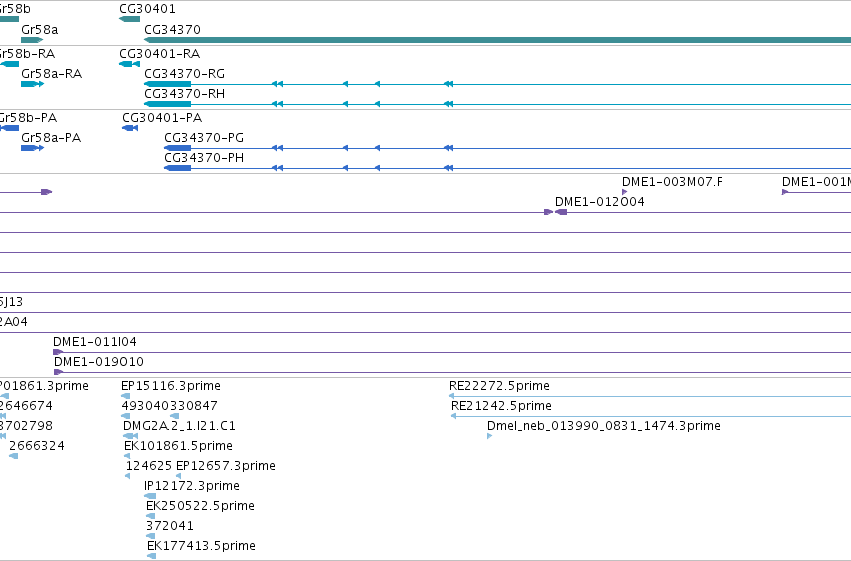This screenshot has height=561, width=851.
Task: Click the EK101861.5prime label
Action: [x=178, y=445]
